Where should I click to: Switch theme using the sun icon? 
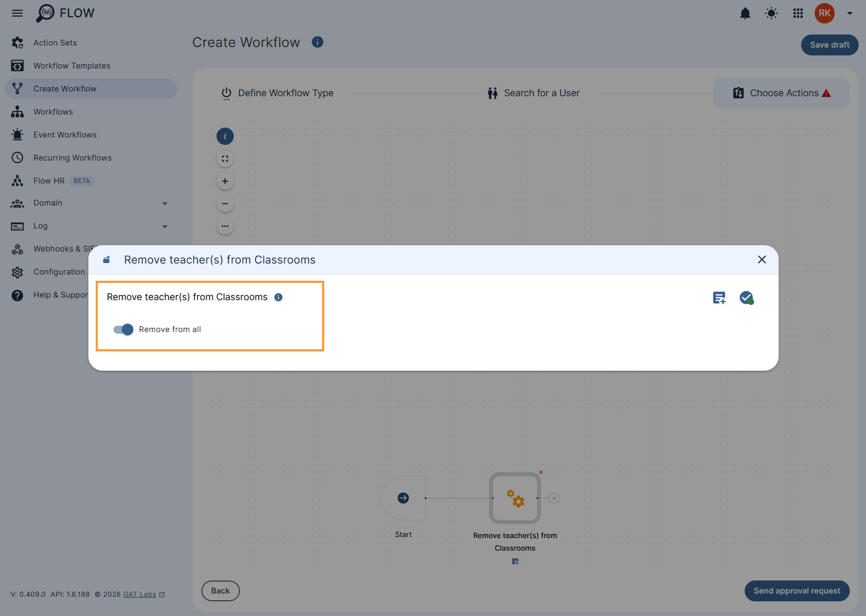771,14
